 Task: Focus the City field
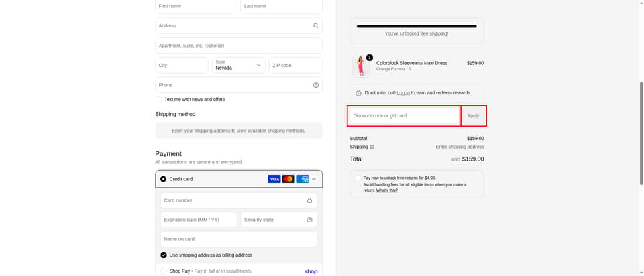pyautogui.click(x=182, y=65)
